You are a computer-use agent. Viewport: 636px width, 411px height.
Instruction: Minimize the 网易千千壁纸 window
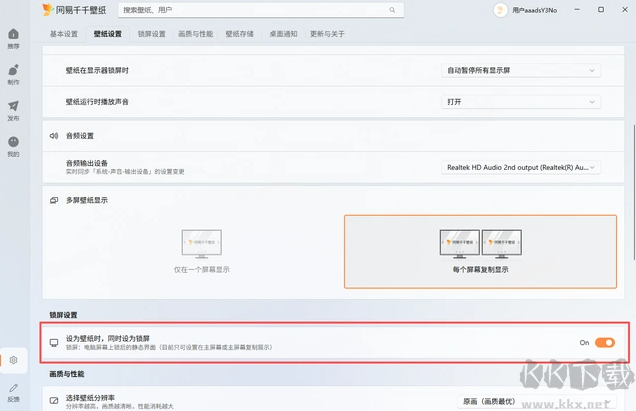point(577,10)
